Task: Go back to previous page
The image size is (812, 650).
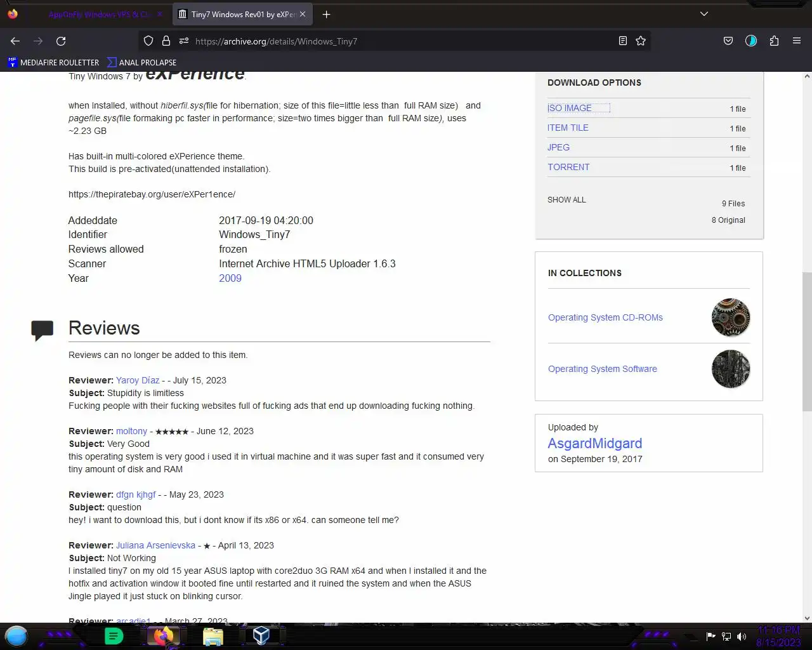Action: click(x=15, y=41)
